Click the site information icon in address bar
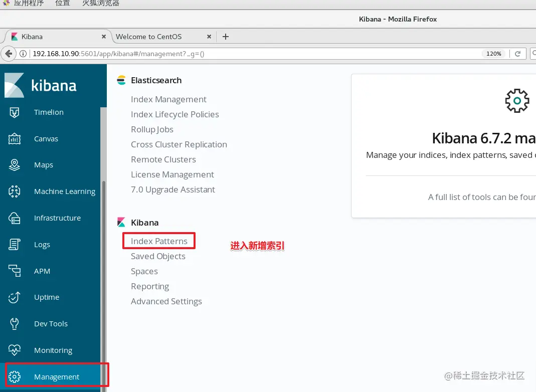The width and height of the screenshot is (536, 392). point(23,54)
